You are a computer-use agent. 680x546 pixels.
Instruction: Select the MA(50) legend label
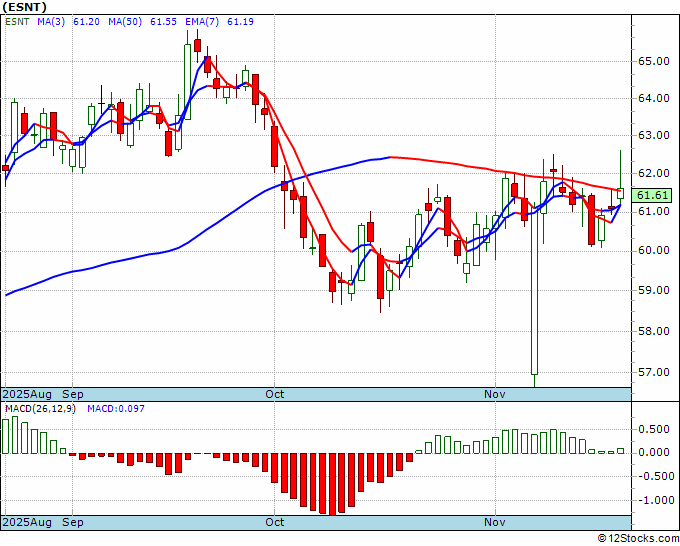click(125, 22)
